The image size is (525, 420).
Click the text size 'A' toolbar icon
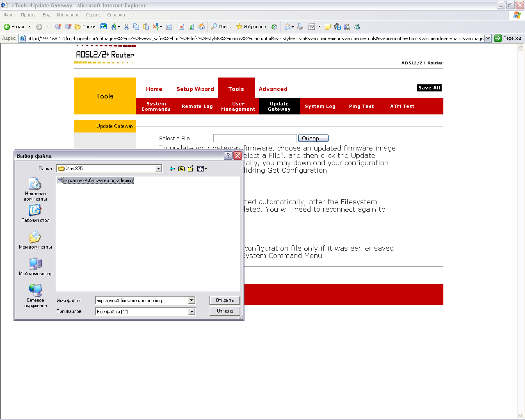pos(114,27)
